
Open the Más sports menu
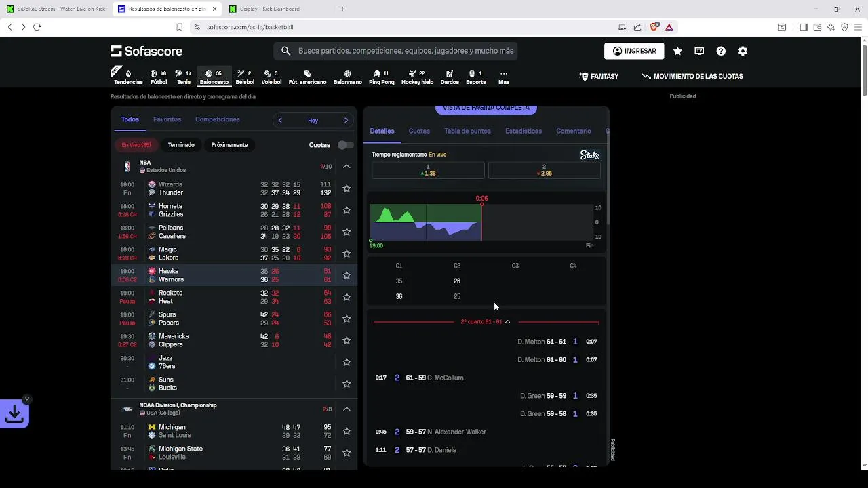click(504, 77)
